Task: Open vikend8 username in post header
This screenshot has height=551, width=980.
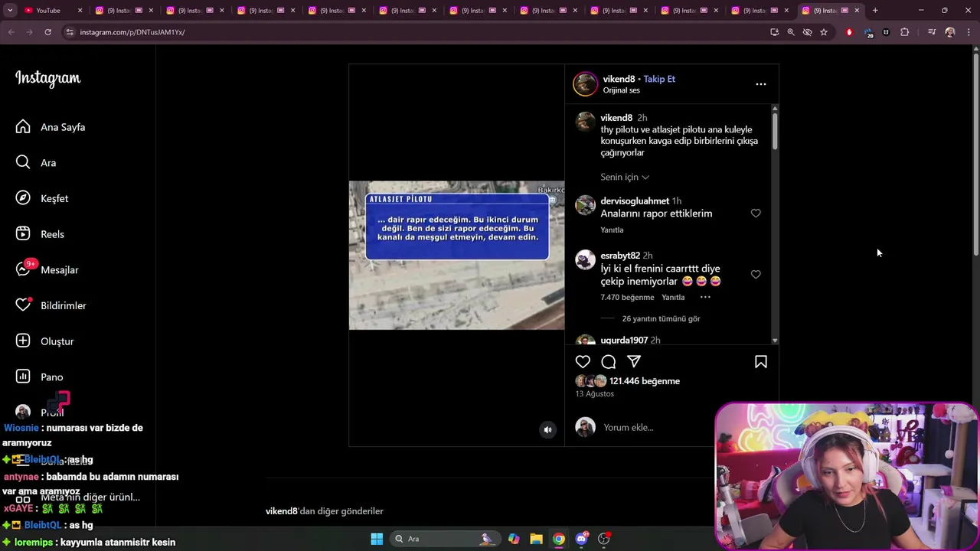Action: tap(619, 79)
